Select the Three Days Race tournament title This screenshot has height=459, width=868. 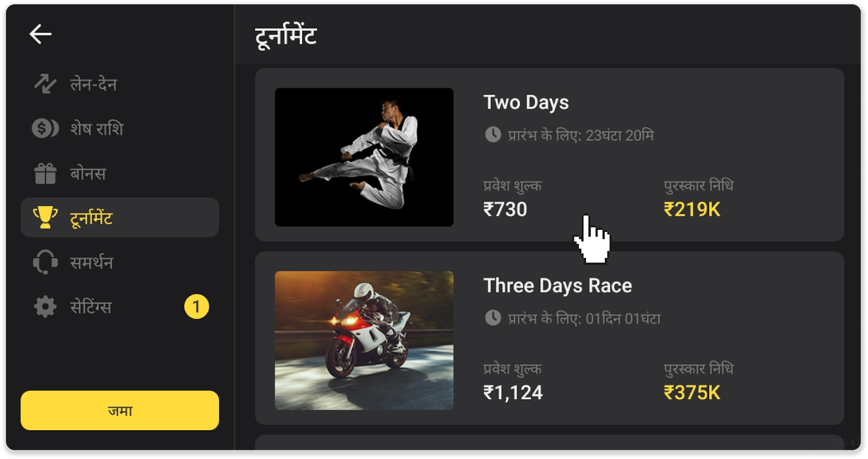(558, 286)
